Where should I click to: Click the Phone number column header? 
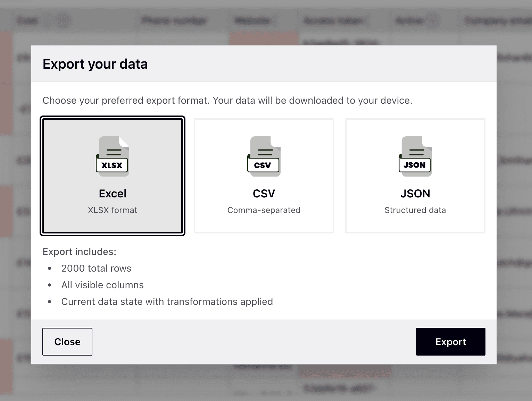(173, 20)
